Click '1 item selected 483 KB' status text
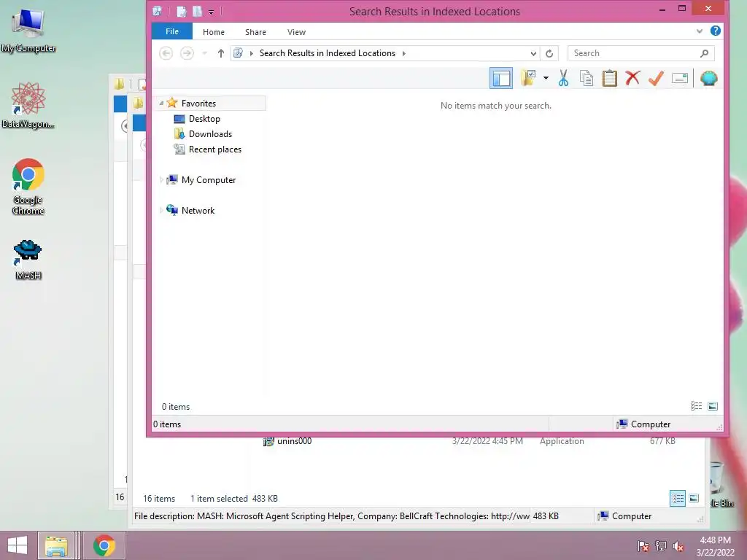Screen dimensions: 747x560 pos(234,499)
